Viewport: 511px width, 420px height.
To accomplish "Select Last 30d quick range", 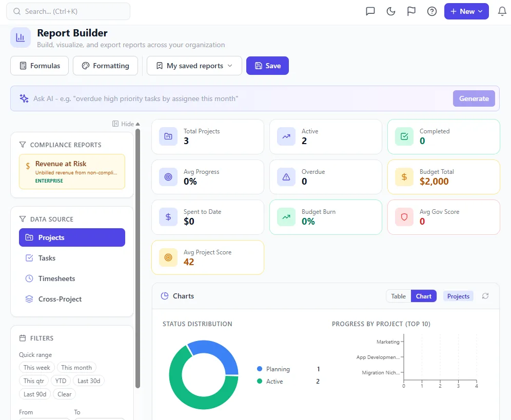I will point(89,381).
